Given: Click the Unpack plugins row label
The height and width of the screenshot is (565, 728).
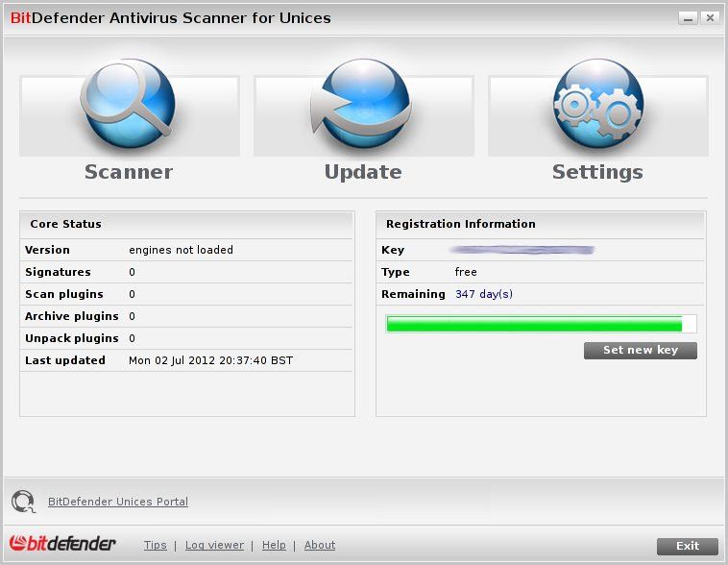Looking at the screenshot, I should [x=72, y=338].
